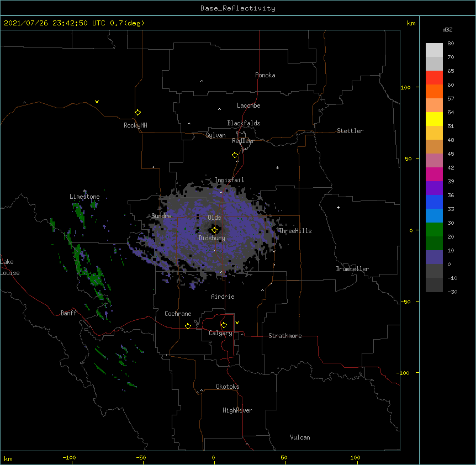Image resolution: width=476 pixels, height=465 pixels.
Task: Click the yellow V marker northwest of RockyMH
Action: tap(97, 102)
